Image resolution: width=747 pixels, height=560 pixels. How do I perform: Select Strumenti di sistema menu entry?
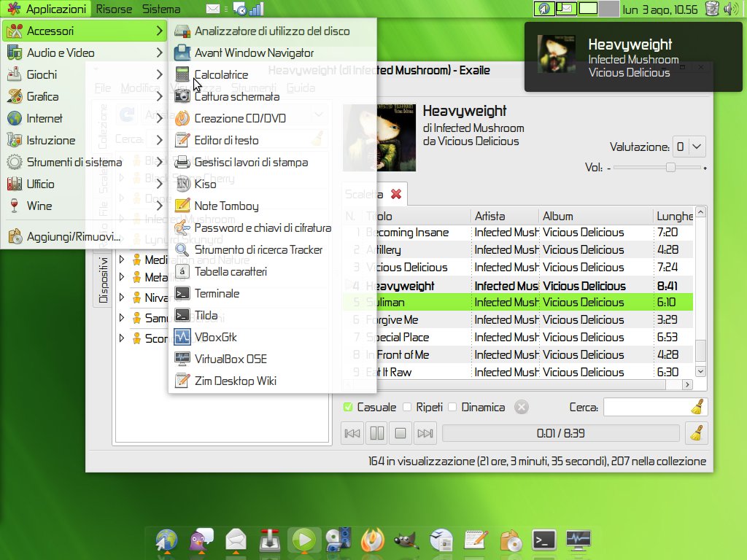click(84, 163)
